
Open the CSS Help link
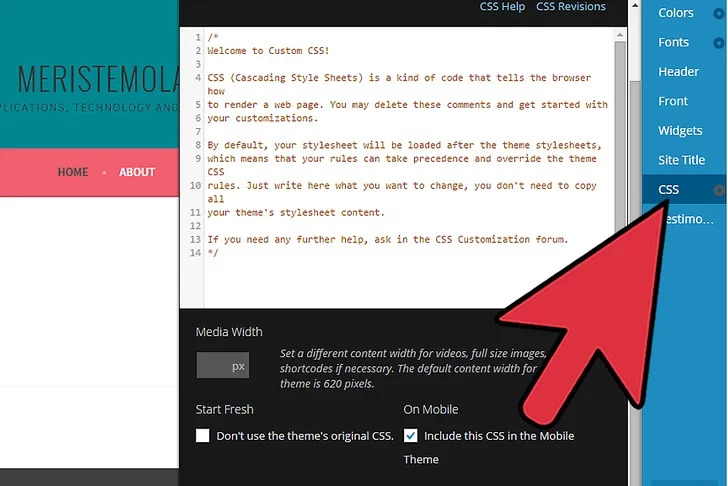tap(502, 7)
